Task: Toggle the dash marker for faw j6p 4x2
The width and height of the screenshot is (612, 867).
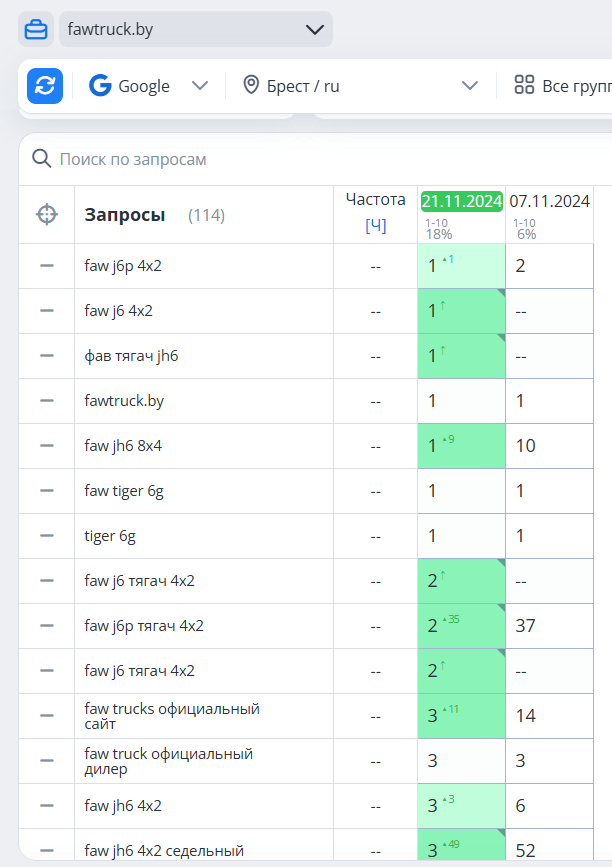Action: tap(47, 266)
